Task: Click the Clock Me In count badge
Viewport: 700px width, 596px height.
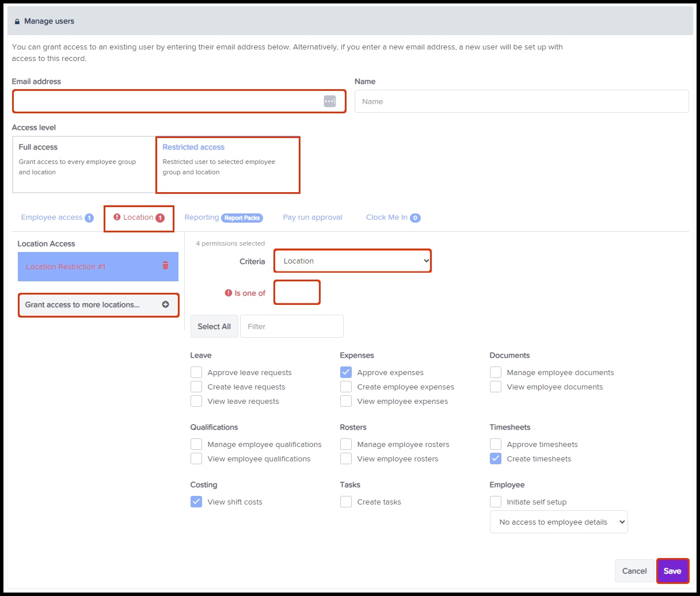Action: pos(415,218)
